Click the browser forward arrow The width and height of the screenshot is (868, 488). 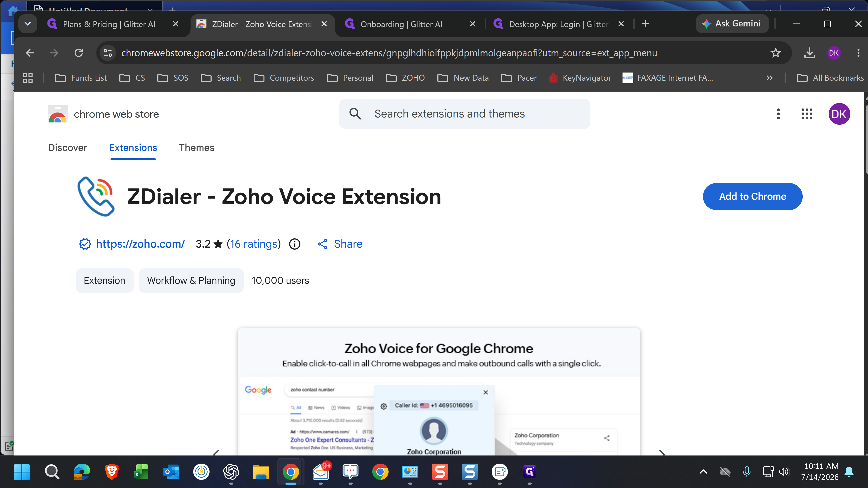pos(54,53)
